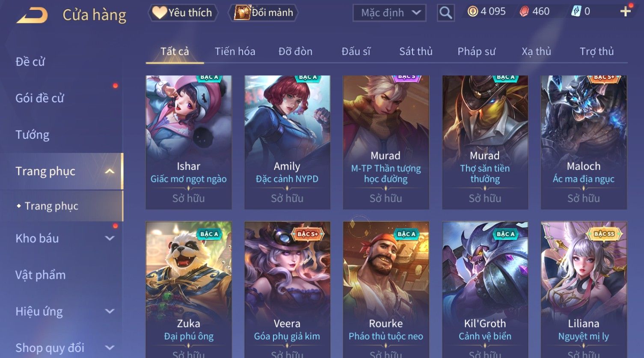Click the golden back arrow icon
Image resolution: width=644 pixels, height=358 pixels.
[x=32, y=15]
